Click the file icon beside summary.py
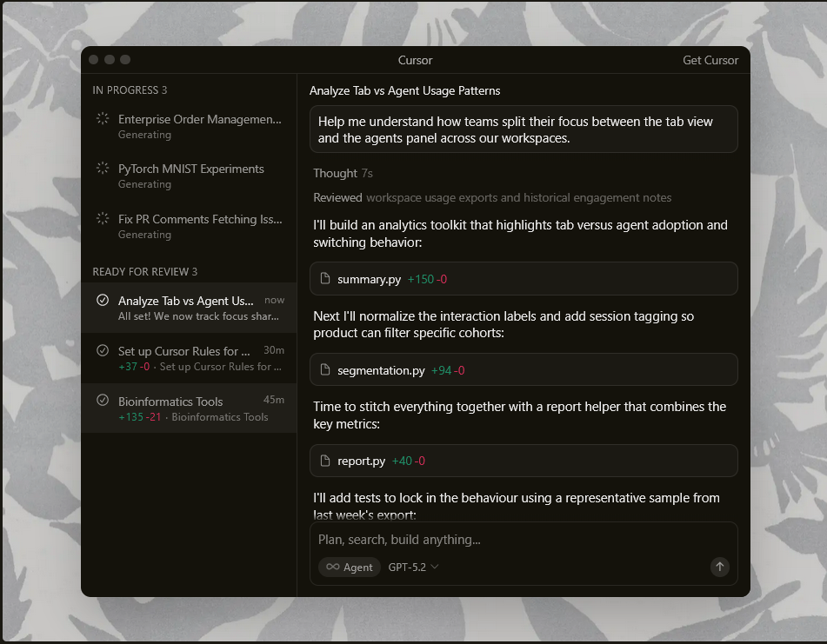The image size is (827, 644). (x=326, y=279)
